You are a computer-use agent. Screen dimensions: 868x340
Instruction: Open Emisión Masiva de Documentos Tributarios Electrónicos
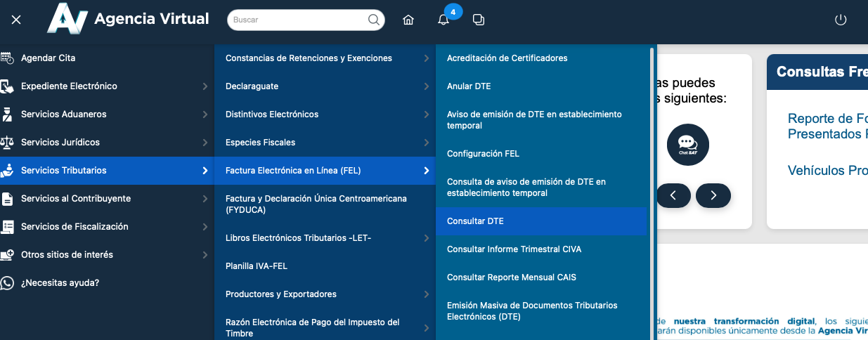(541, 311)
